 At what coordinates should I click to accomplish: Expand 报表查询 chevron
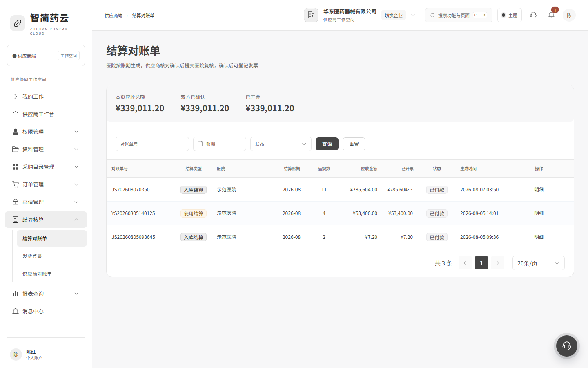point(76,294)
